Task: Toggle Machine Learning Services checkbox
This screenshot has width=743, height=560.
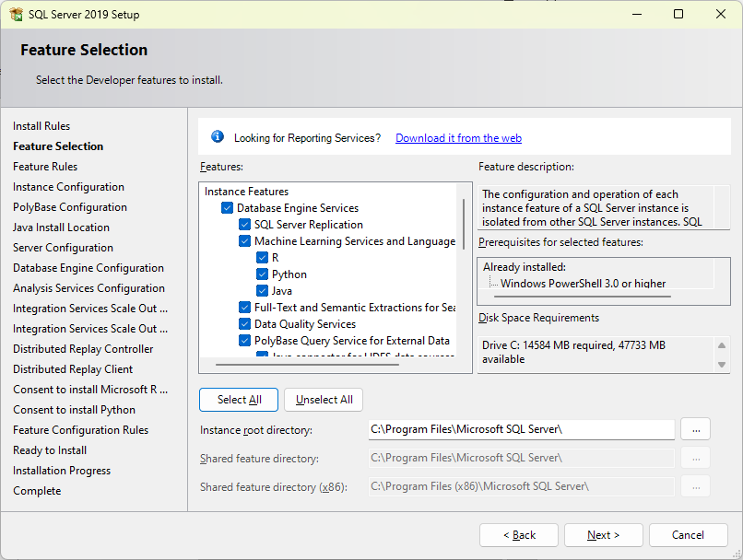Action: click(245, 241)
